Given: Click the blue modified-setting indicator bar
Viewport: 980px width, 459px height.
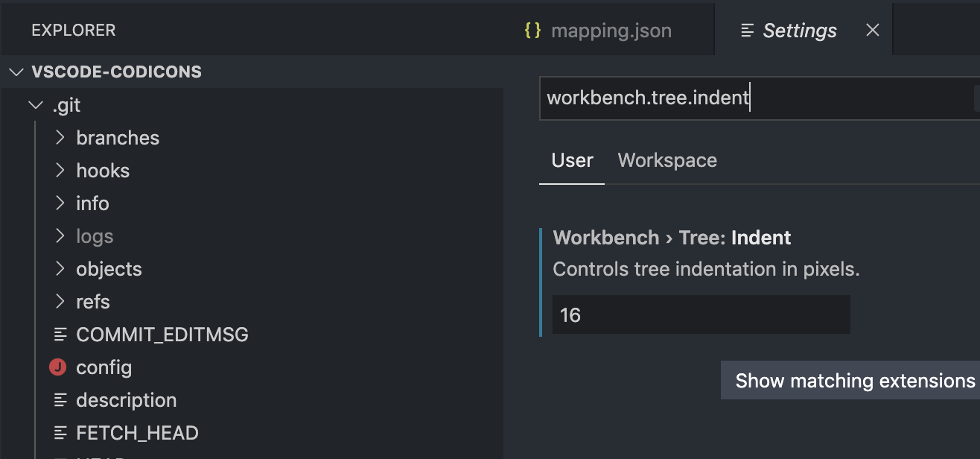Looking at the screenshot, I should click(x=542, y=283).
